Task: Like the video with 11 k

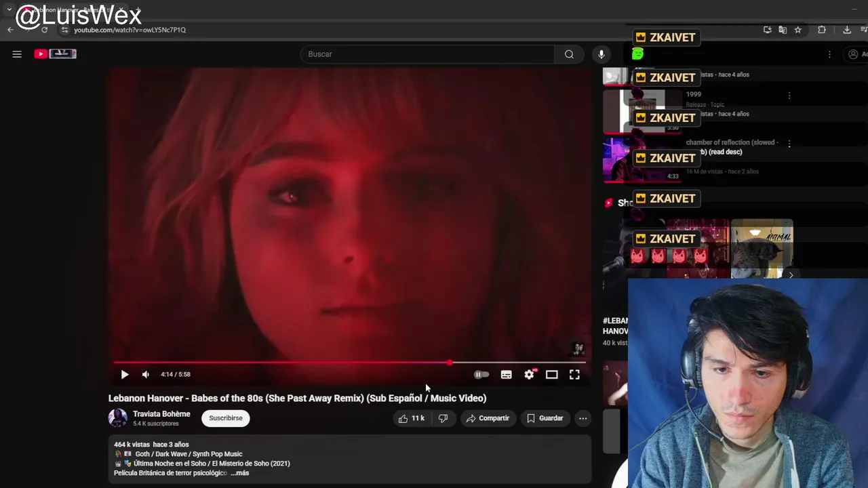Action: 411,418
